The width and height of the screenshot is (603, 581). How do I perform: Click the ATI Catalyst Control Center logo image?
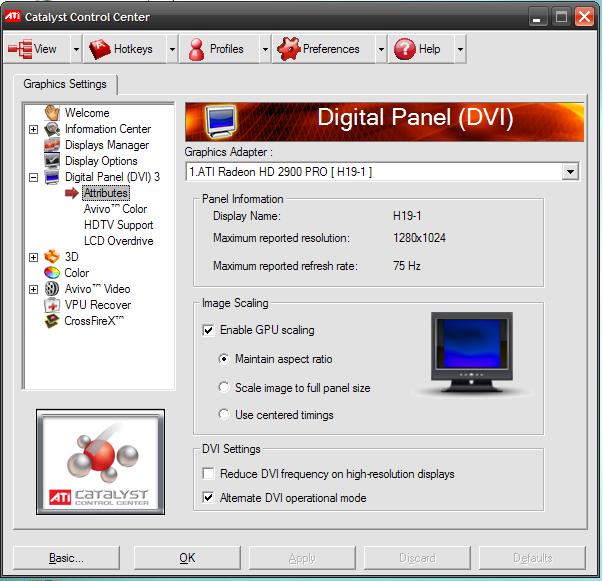(x=100, y=462)
